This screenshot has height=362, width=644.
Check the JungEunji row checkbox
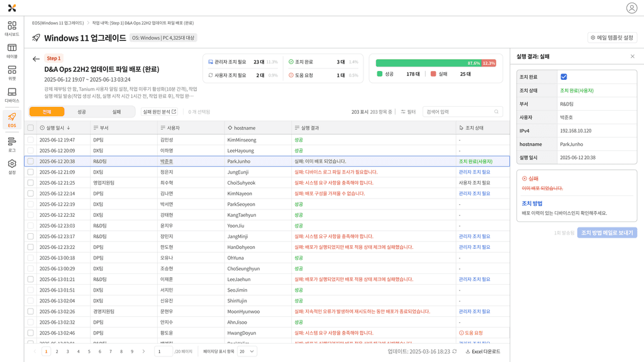[x=30, y=172]
